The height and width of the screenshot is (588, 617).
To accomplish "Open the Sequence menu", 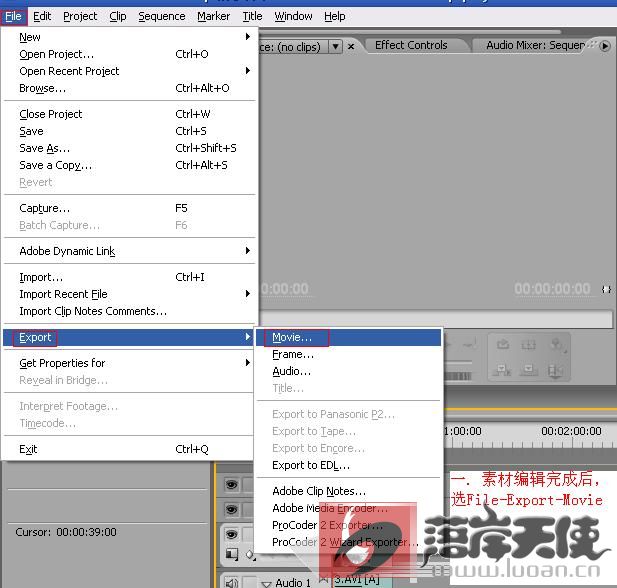I will click(x=162, y=17).
